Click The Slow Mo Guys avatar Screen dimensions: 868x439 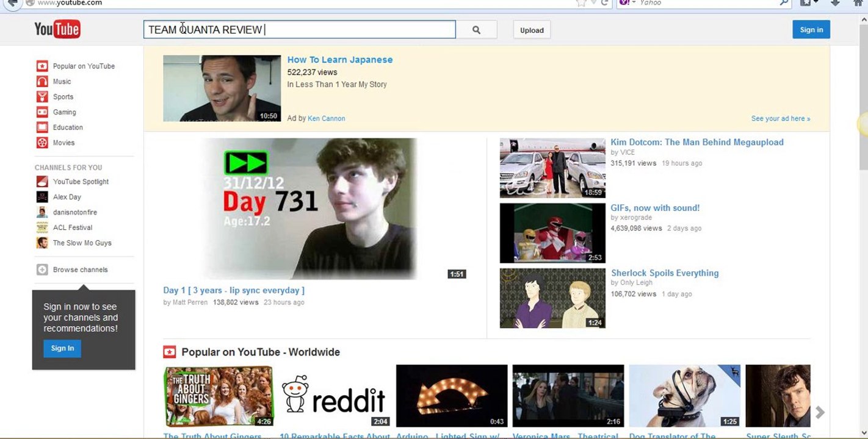coord(42,242)
